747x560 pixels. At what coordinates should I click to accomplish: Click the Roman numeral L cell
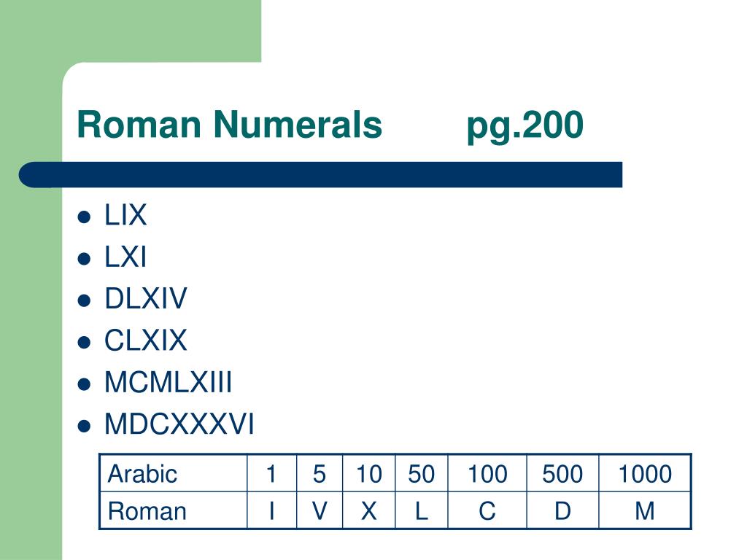tap(422, 510)
